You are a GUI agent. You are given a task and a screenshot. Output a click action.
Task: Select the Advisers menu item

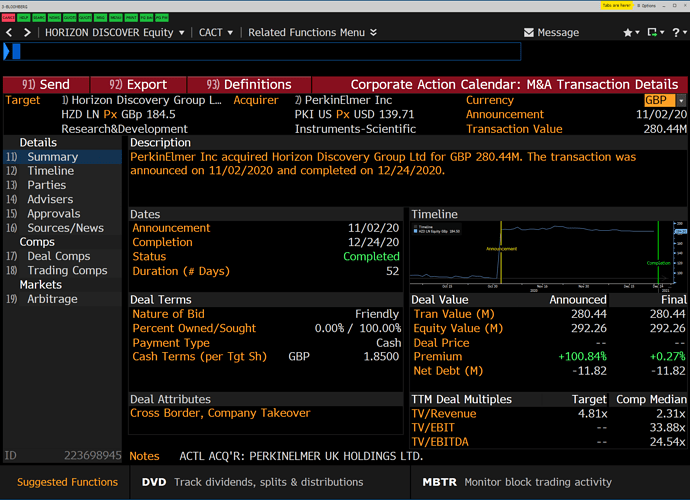[x=62, y=199]
